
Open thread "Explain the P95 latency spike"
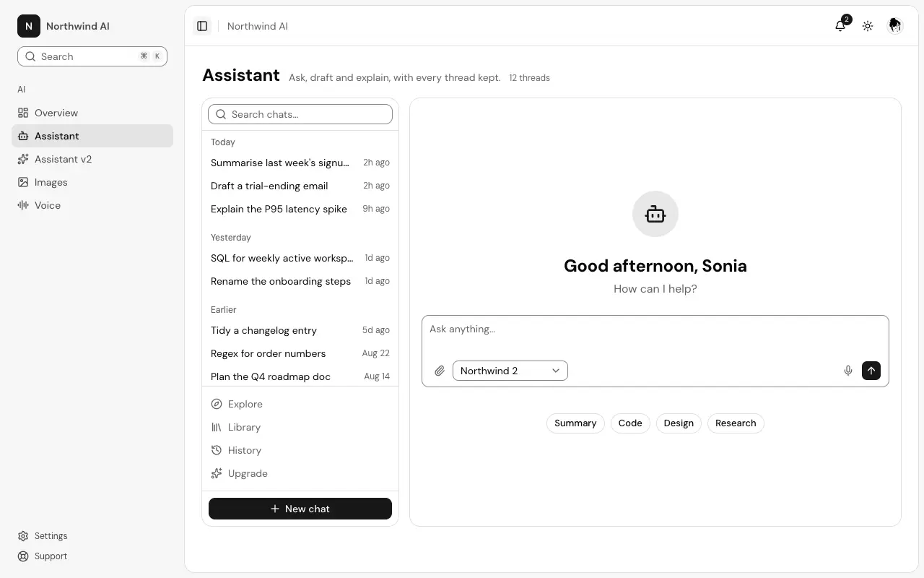point(300,209)
